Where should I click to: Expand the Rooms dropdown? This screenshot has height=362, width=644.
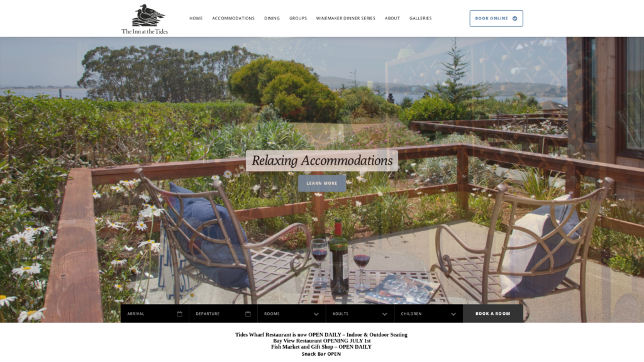click(292, 314)
